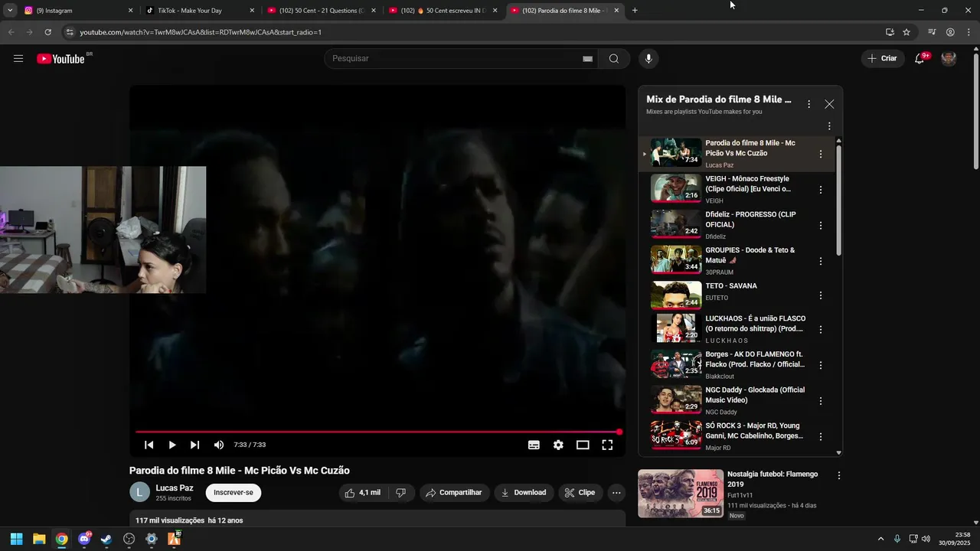Open File Explorer from taskbar
The height and width of the screenshot is (551, 980).
pyautogui.click(x=39, y=539)
